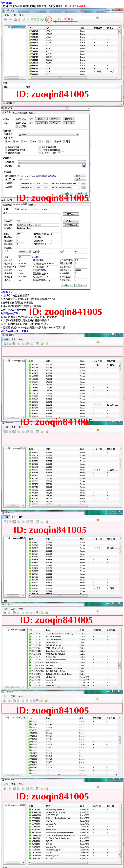Click the 上个月 button
The height and width of the screenshot is (868, 124).
[x=69, y=123]
